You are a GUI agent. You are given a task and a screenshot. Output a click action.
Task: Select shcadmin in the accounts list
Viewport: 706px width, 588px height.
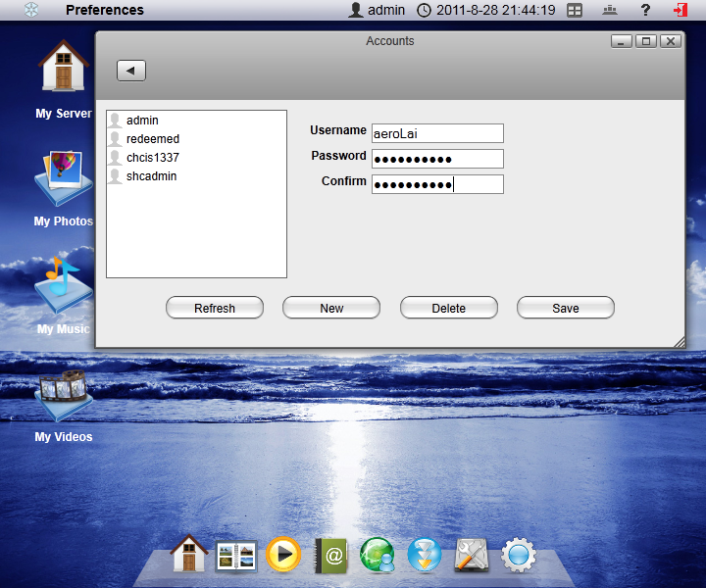click(151, 176)
